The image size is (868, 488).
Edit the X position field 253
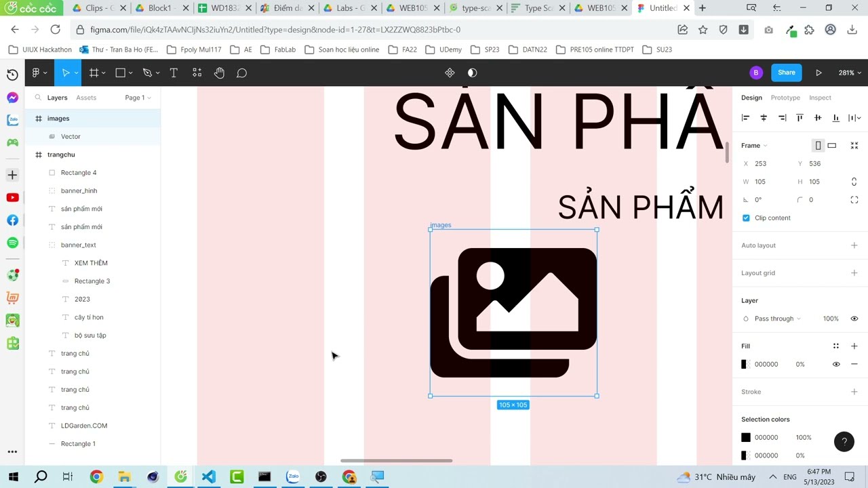point(765,163)
